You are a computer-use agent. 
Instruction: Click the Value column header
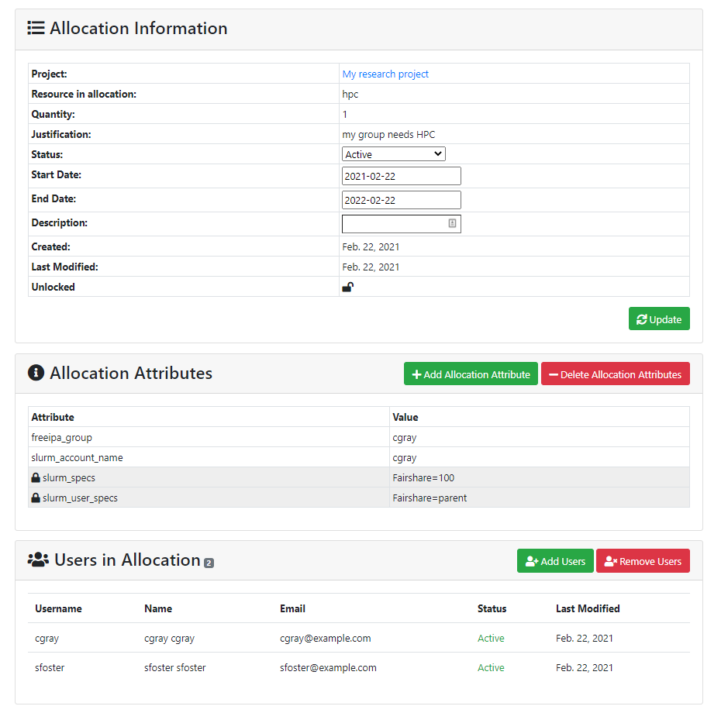405,417
